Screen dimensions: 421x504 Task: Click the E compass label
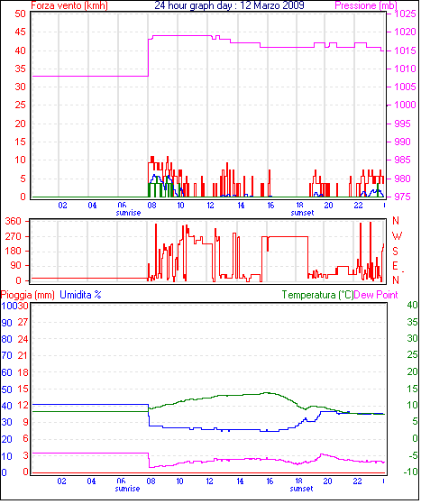(x=395, y=266)
